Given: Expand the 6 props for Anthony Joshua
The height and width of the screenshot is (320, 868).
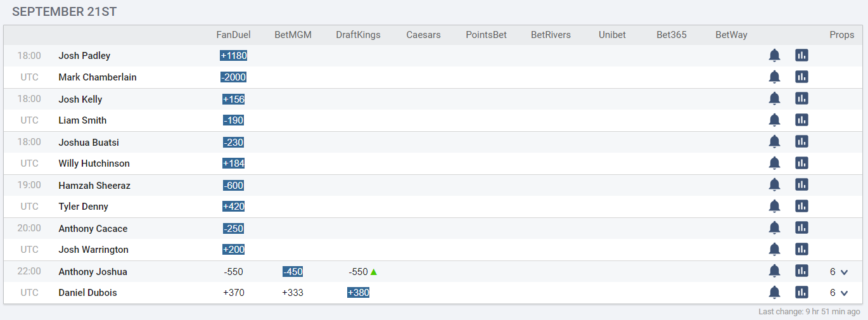Looking at the screenshot, I should click(839, 272).
